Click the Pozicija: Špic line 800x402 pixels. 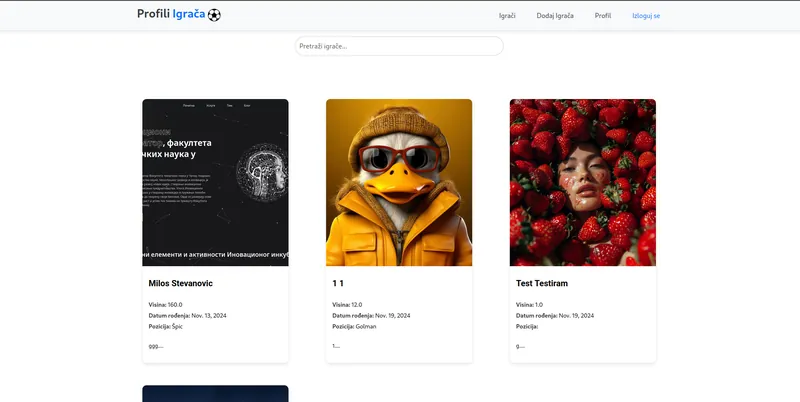[165, 326]
